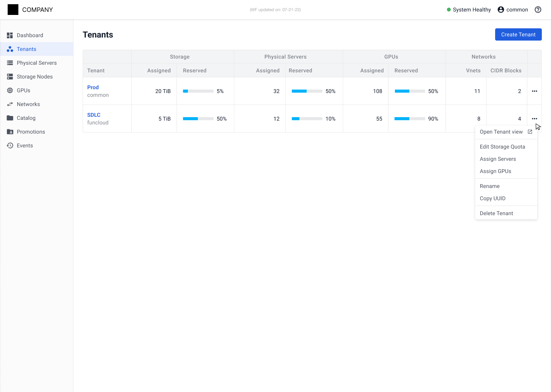This screenshot has width=551, height=392.
Task: Choose Delete Tenant in context menu
Action: click(496, 213)
